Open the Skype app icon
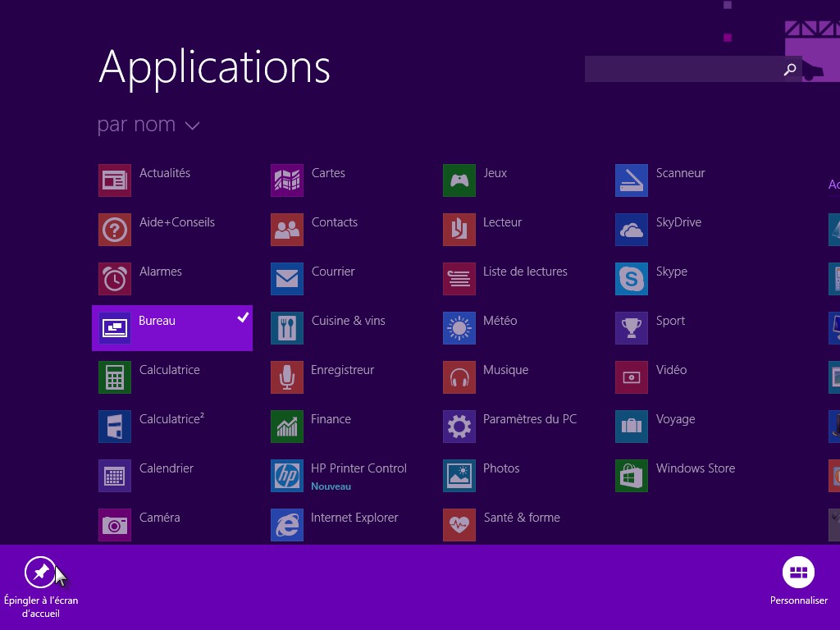The height and width of the screenshot is (630, 840). pyautogui.click(x=631, y=279)
